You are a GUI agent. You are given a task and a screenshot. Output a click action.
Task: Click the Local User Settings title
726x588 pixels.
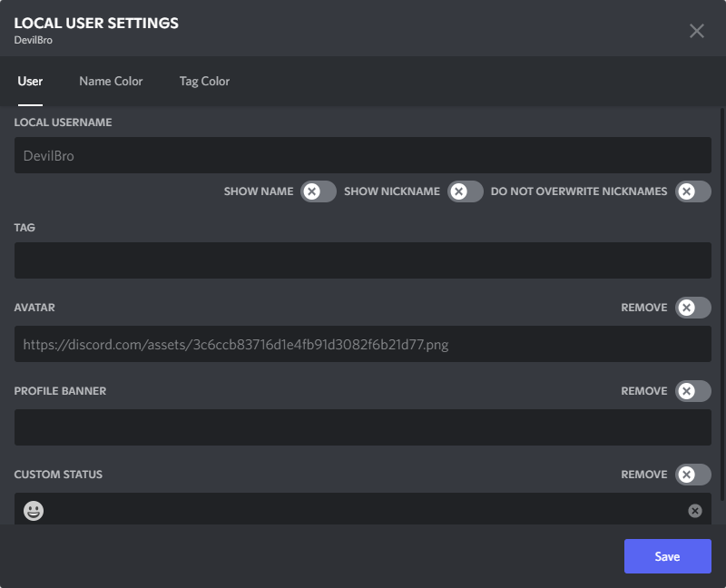95,23
